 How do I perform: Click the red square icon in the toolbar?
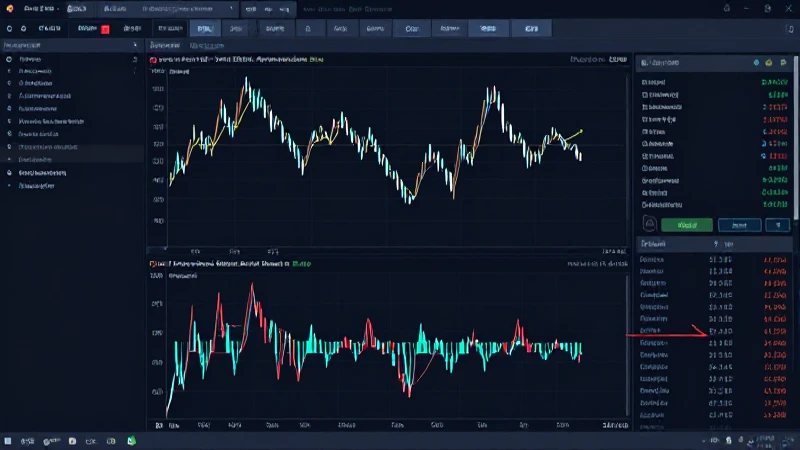coord(106,29)
